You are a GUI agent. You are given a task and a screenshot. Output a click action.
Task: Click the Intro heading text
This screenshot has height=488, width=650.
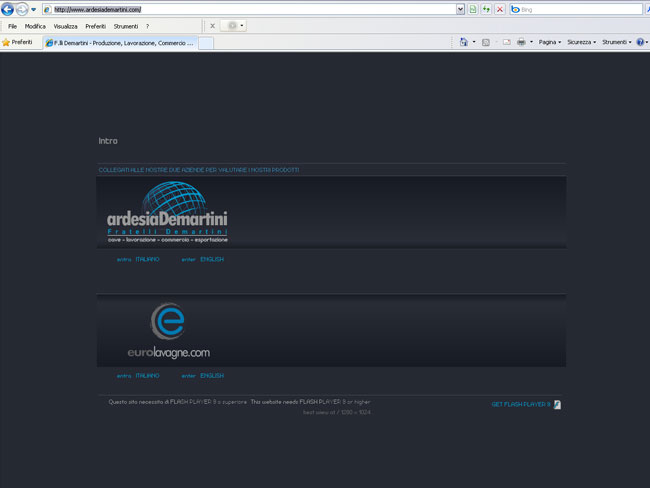click(108, 141)
